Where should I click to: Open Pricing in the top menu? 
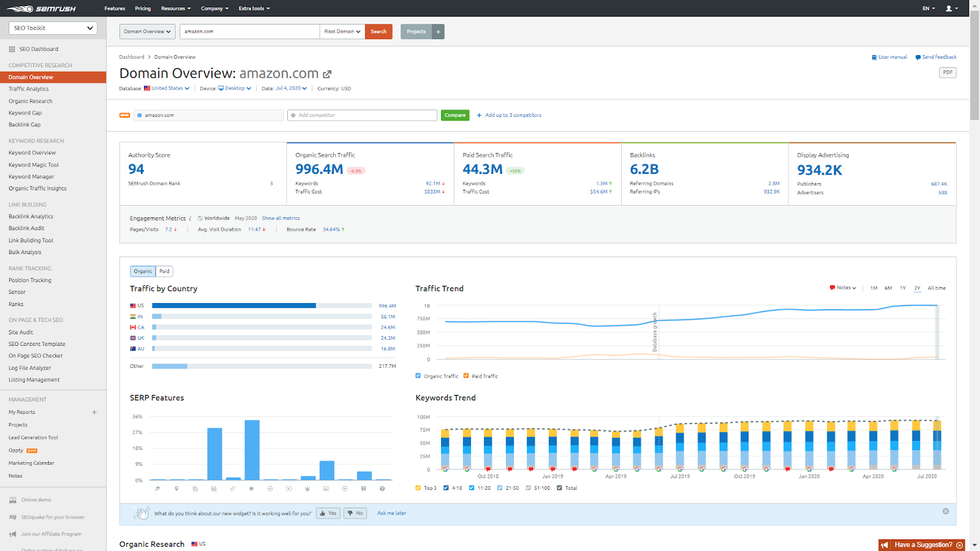[x=143, y=9]
